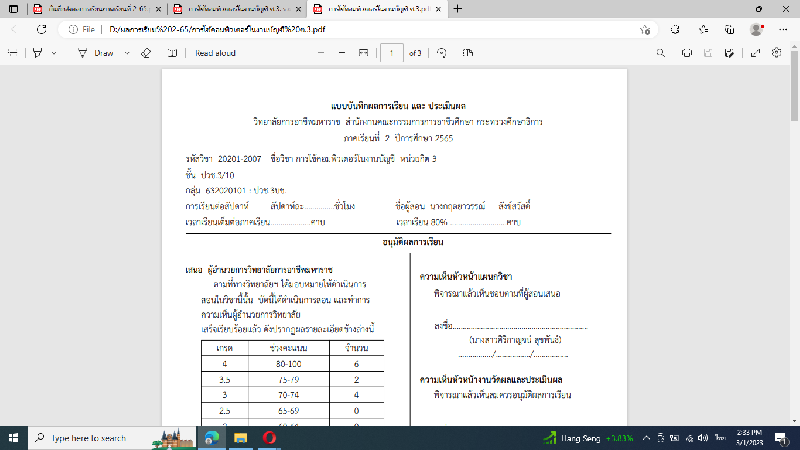Screen dimensions: 800x450
Task: Open the Extensions menu
Action: pyautogui.click(x=676, y=30)
